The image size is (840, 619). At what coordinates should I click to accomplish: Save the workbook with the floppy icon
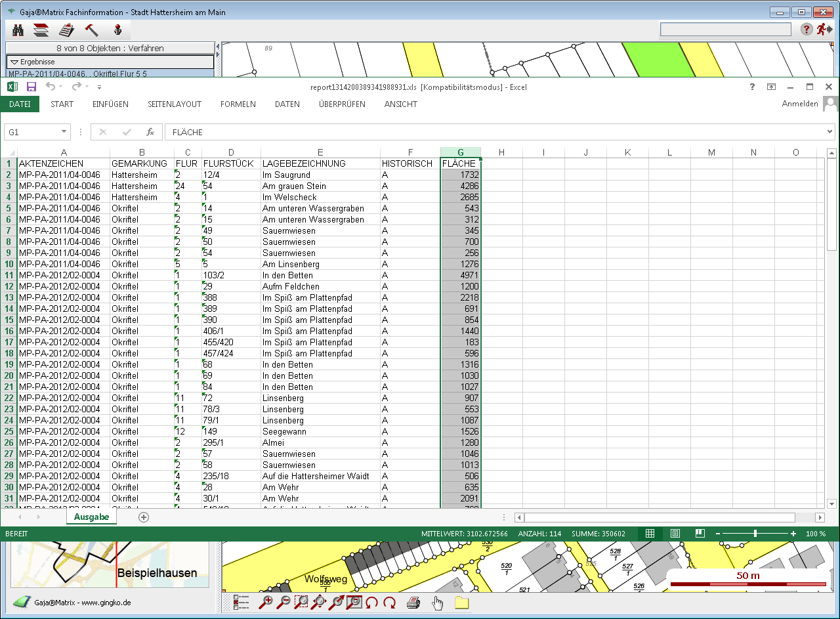tap(31, 87)
